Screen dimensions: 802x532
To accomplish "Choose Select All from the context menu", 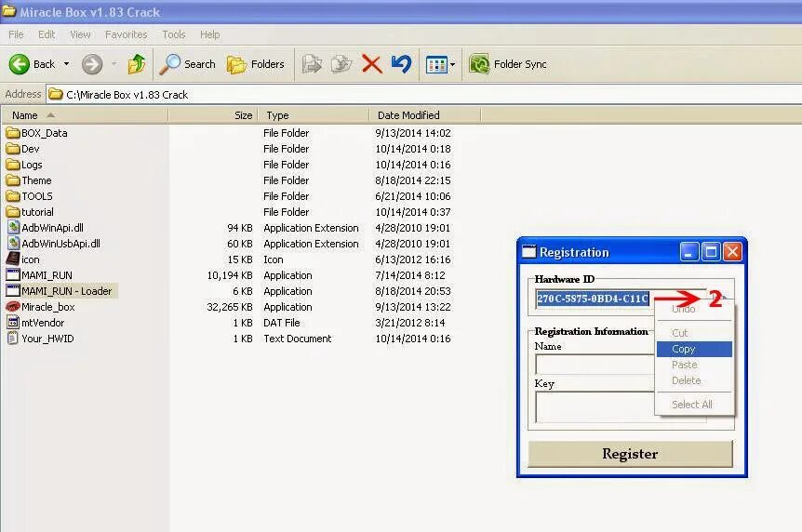I will [694, 405].
